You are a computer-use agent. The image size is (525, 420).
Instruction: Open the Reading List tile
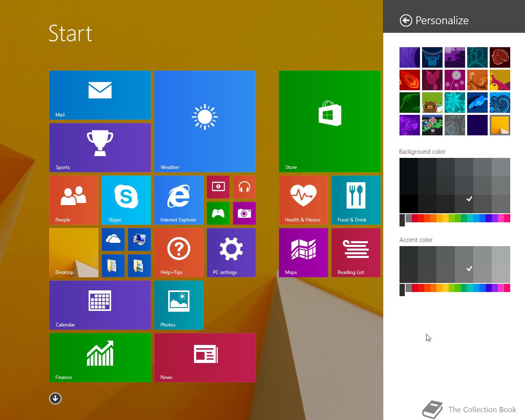coord(356,253)
